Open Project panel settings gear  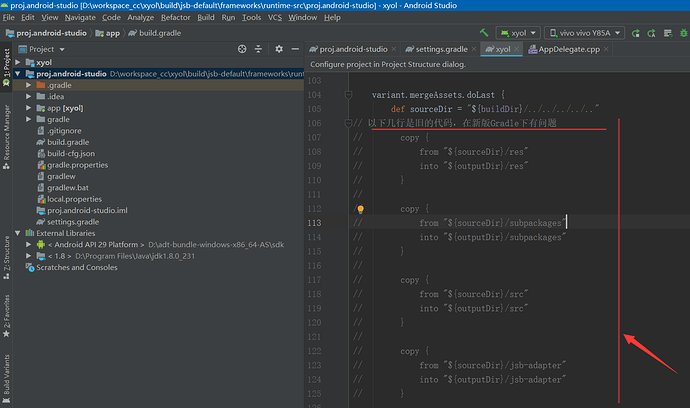click(x=279, y=48)
